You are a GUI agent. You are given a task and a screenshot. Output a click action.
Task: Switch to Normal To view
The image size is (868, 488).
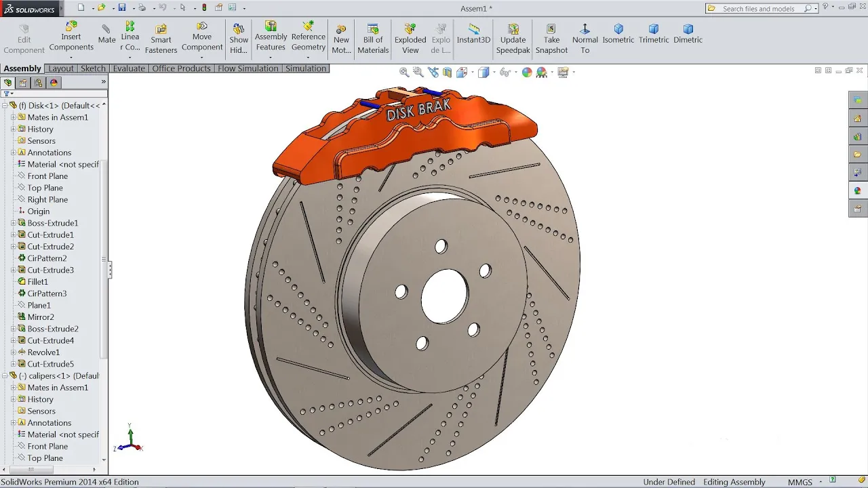585,39
